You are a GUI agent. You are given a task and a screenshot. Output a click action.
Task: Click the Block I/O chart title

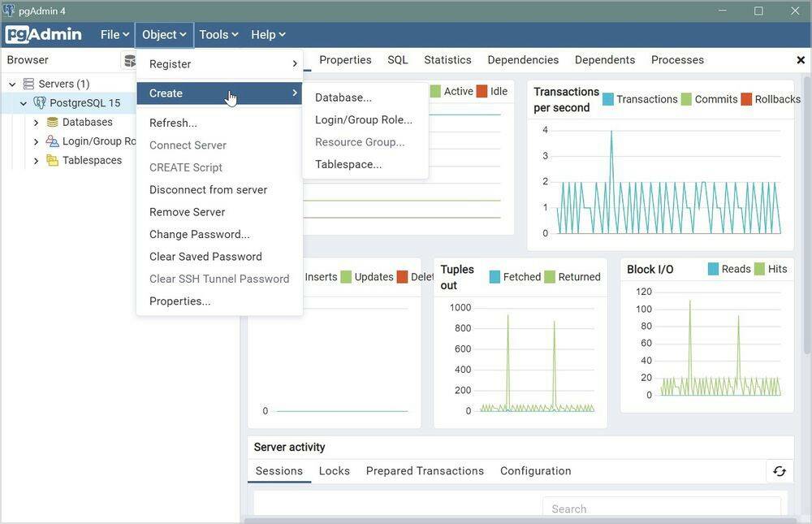pyautogui.click(x=650, y=270)
